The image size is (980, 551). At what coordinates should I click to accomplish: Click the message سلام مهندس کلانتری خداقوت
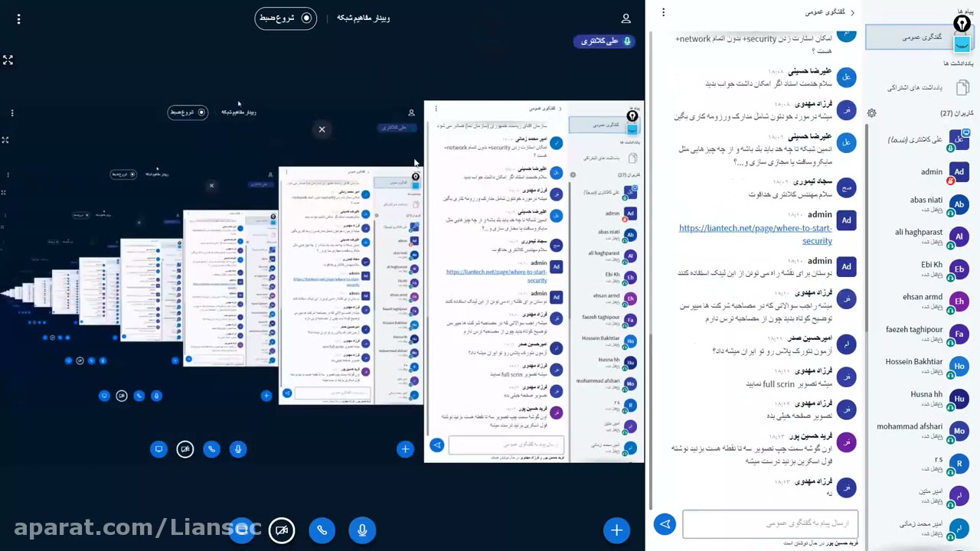tap(789, 194)
